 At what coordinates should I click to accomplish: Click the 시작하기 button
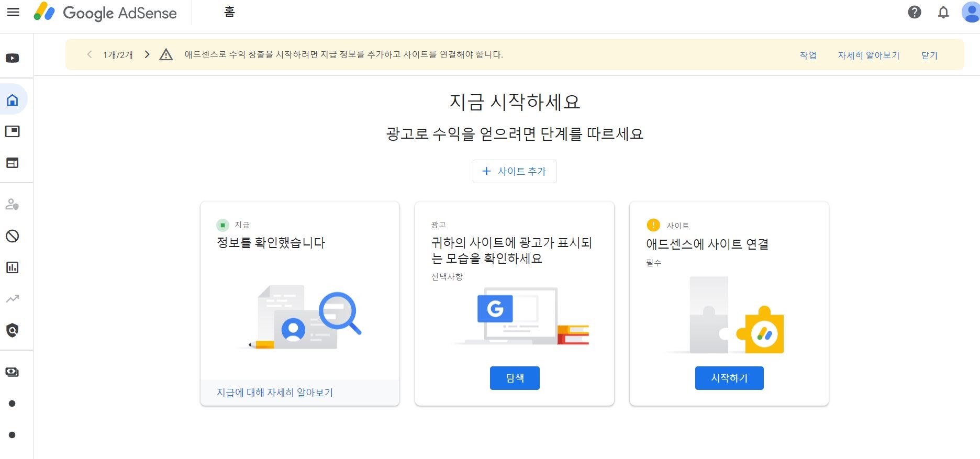[x=729, y=378]
